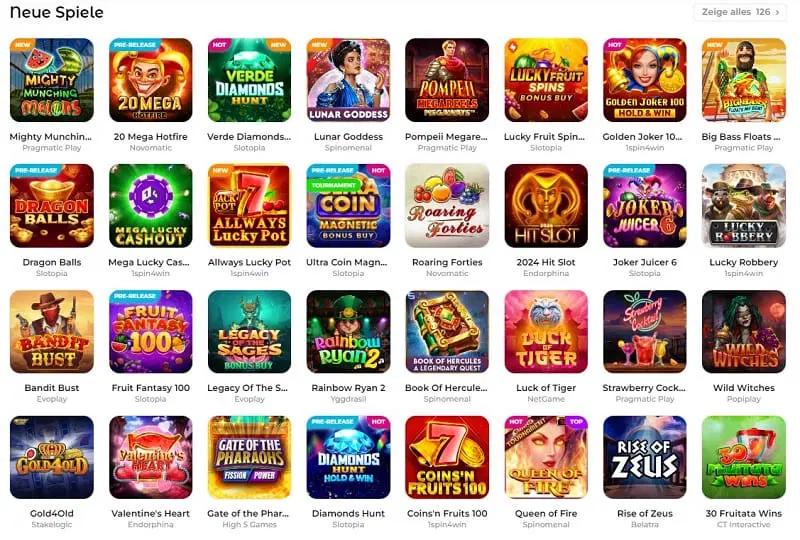Image resolution: width=800 pixels, height=540 pixels.
Task: Open the Gate of the Pharaohs tile
Action: pos(249,457)
